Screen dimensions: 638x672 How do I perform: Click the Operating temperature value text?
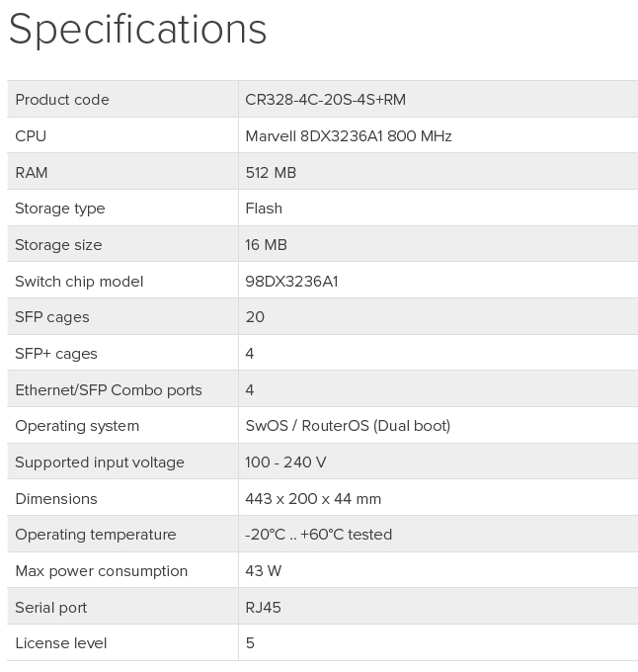(x=318, y=535)
